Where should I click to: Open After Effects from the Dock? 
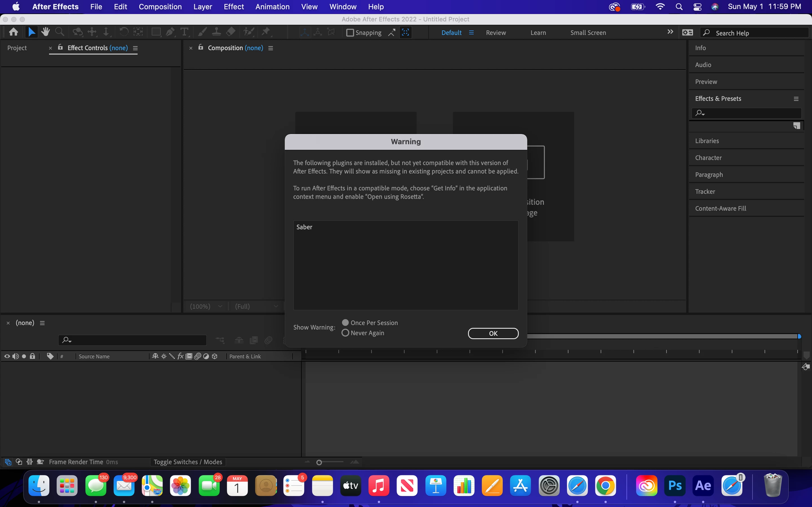[703, 486]
